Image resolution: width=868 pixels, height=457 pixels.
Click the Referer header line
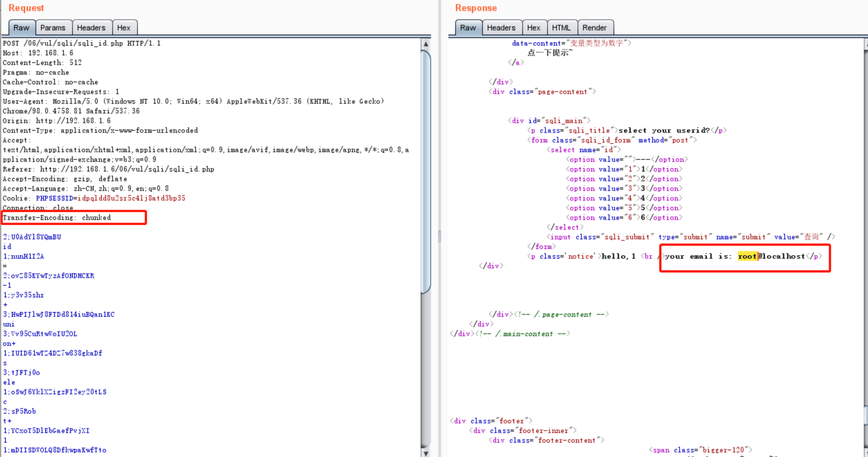tap(108, 169)
